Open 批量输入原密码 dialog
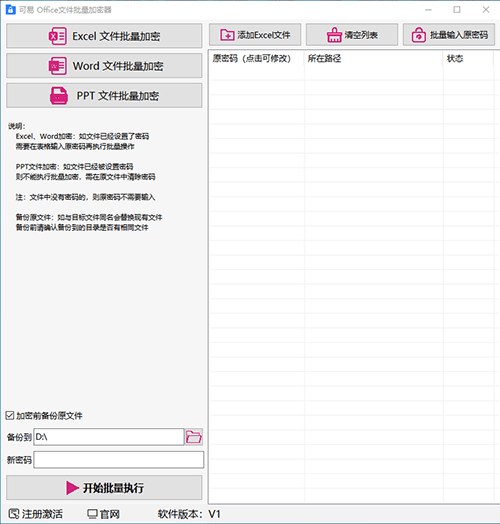 click(x=449, y=35)
